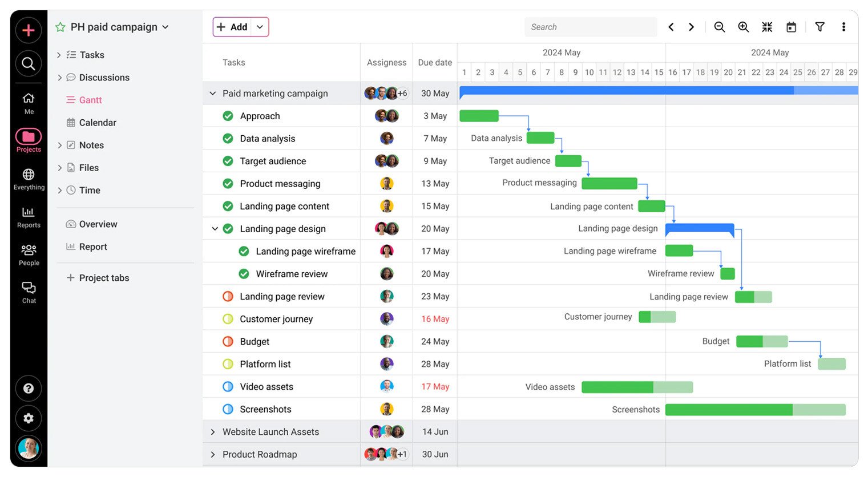Click the fit-to-screen icon in the toolbar

tap(767, 26)
